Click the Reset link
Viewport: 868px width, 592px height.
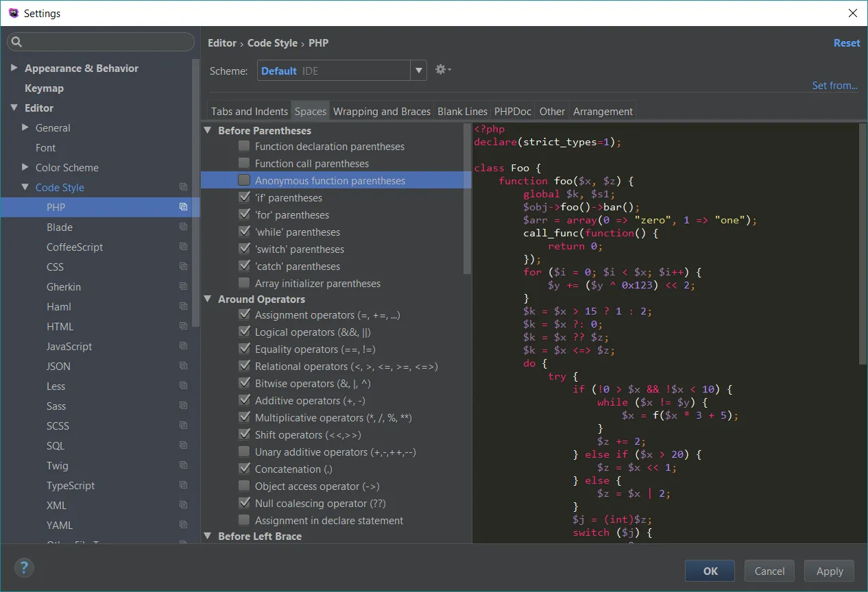tap(847, 42)
